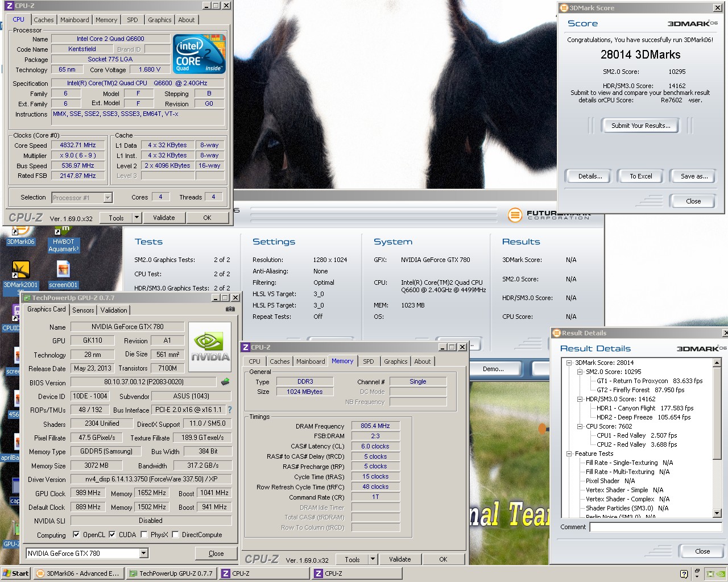Collapse the Feature Tests tree node
728x582 pixels.
(569, 454)
